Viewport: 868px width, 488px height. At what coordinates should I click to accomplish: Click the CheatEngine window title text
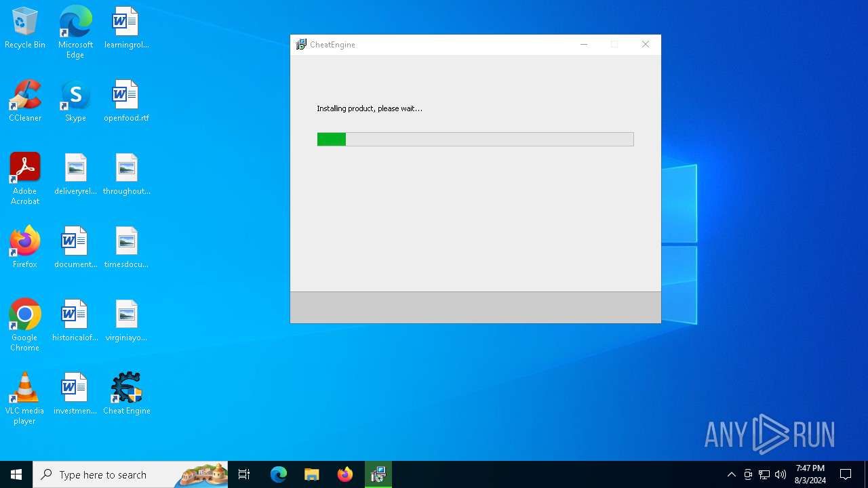tap(332, 45)
